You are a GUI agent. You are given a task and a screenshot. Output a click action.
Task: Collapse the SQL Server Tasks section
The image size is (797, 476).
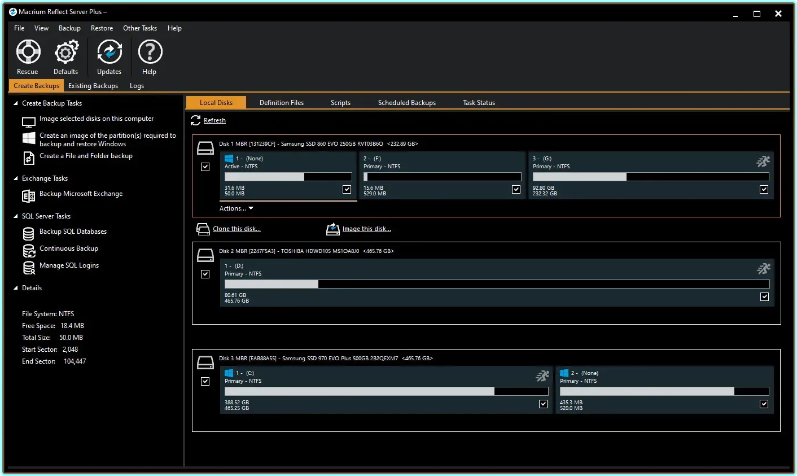[x=16, y=216]
